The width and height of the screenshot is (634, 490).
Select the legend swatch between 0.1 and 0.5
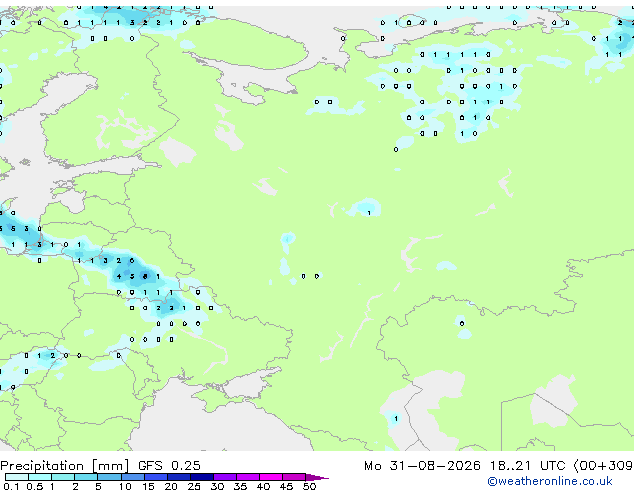click(x=17, y=477)
